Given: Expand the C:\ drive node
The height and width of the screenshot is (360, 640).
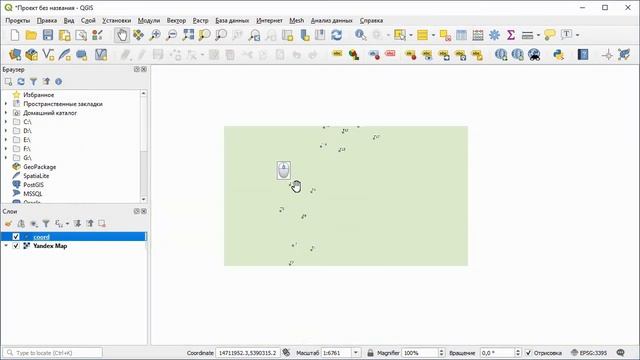Looking at the screenshot, I should click(6, 122).
